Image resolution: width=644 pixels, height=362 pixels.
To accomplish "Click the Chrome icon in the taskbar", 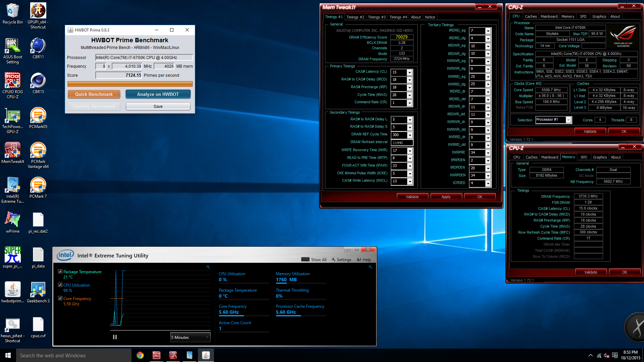I will coord(140,355).
